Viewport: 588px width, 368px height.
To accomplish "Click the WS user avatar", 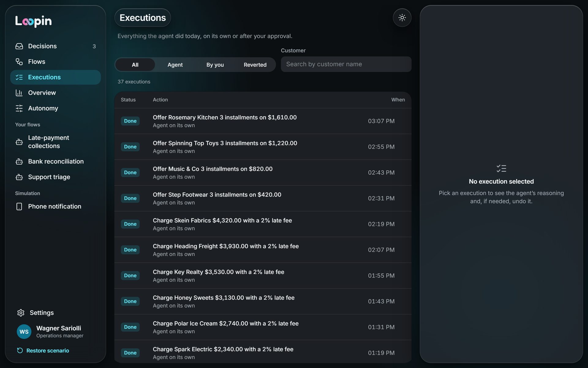I will coord(24,332).
